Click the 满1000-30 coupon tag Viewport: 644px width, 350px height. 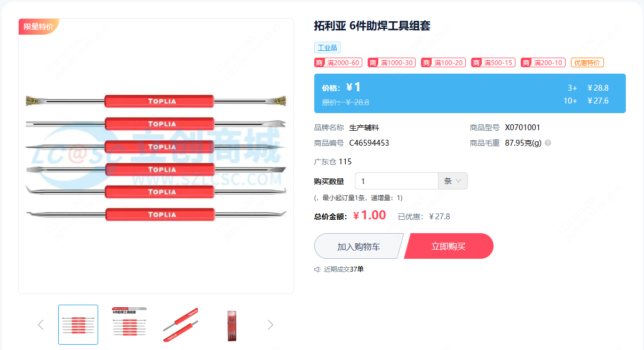point(392,62)
